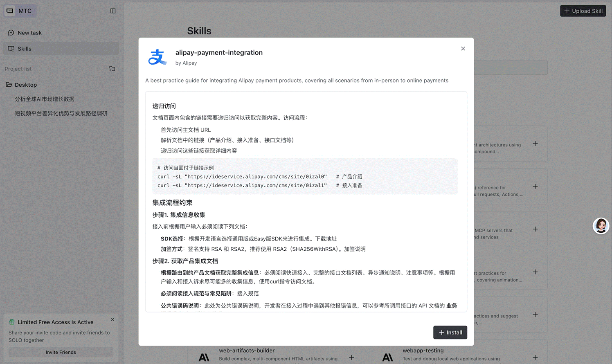Click the 步骤2. 获取产品集成文档 heading
Viewport: 612px width, 364px height.
click(185, 261)
